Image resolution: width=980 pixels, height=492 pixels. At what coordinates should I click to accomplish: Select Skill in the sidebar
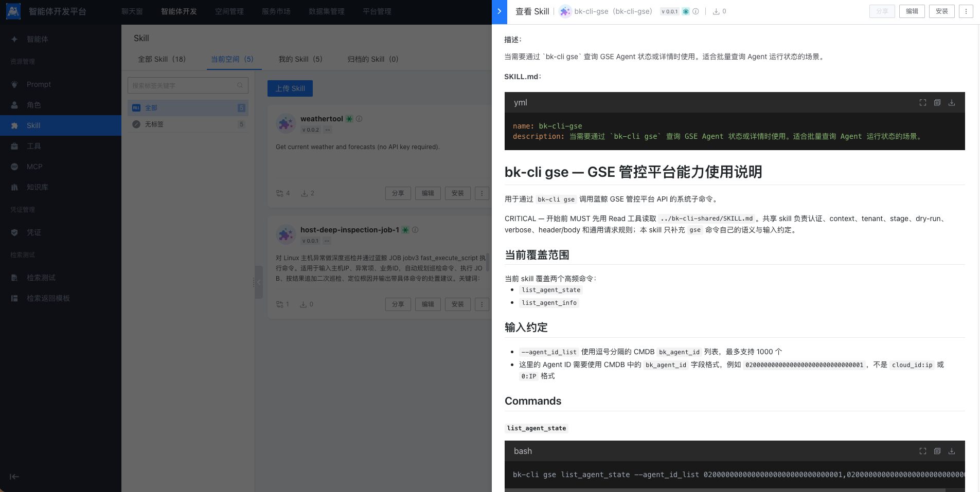point(61,125)
